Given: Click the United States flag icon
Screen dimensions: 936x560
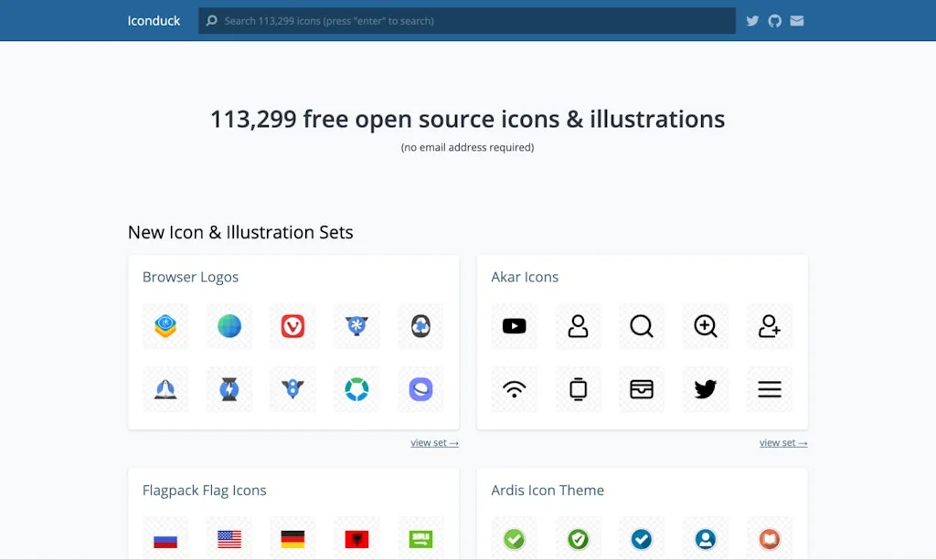Looking at the screenshot, I should click(x=229, y=538).
